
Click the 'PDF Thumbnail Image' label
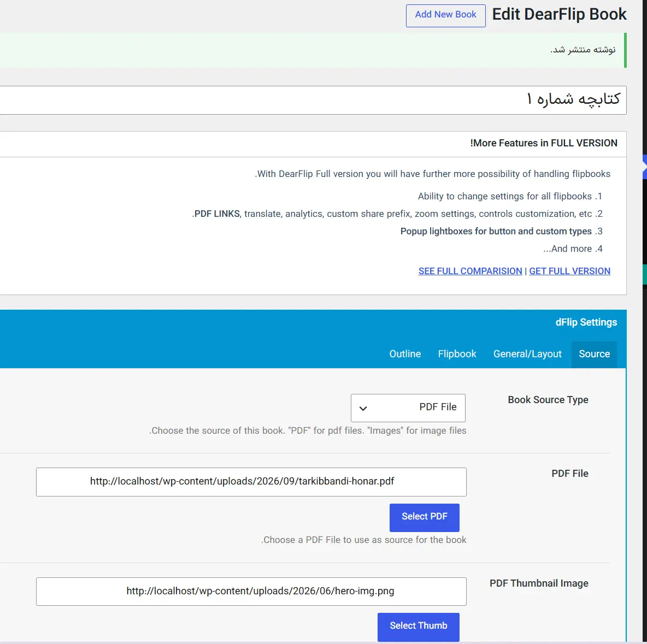click(x=539, y=583)
